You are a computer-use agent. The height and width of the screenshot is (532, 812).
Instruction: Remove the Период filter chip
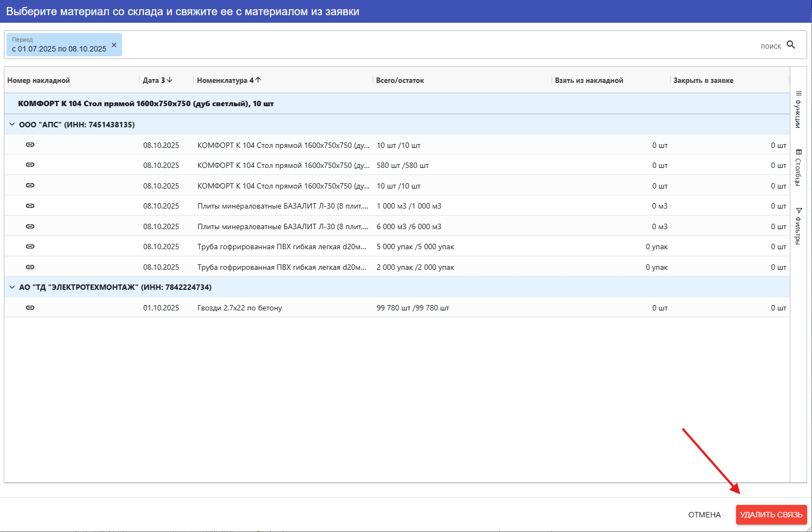(114, 45)
